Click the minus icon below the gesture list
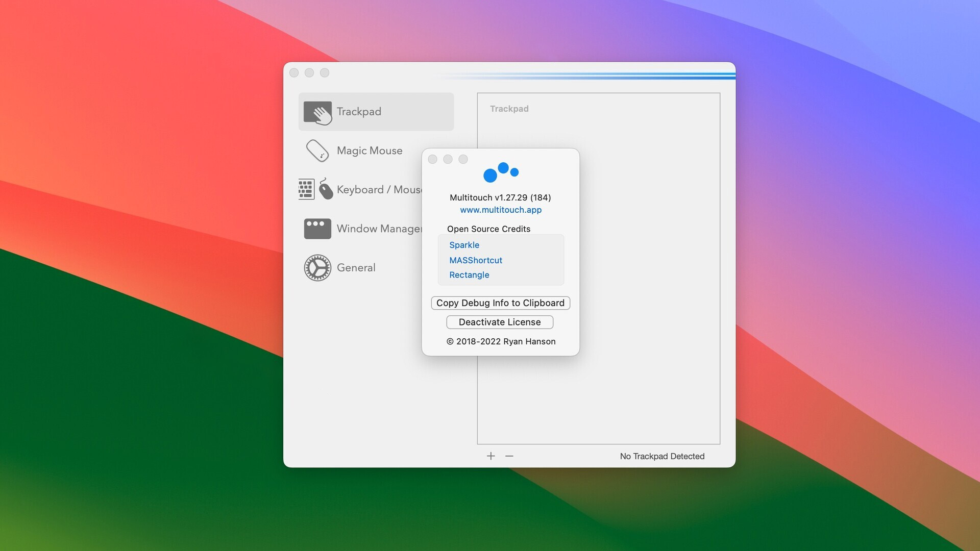This screenshot has width=980, height=551. (x=509, y=456)
